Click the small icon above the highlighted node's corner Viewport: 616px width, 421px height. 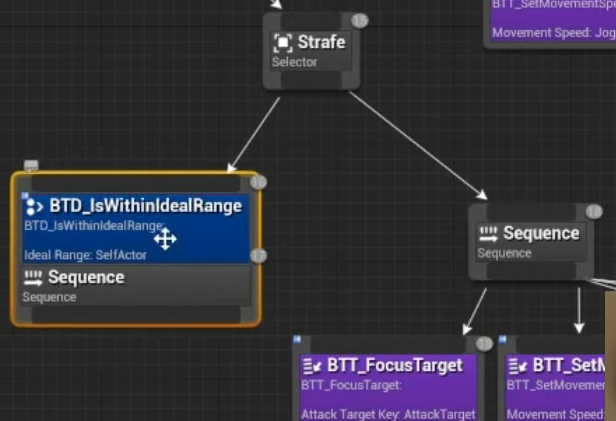point(31,165)
